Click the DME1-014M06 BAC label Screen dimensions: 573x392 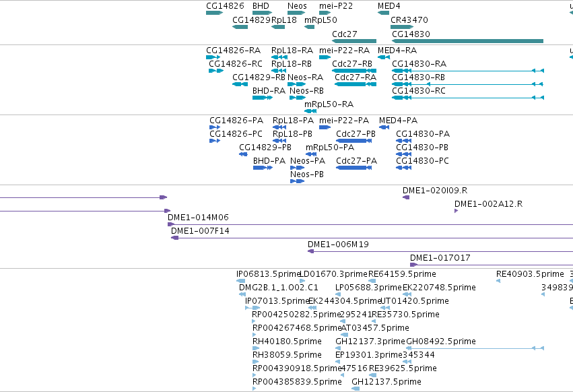click(198, 218)
